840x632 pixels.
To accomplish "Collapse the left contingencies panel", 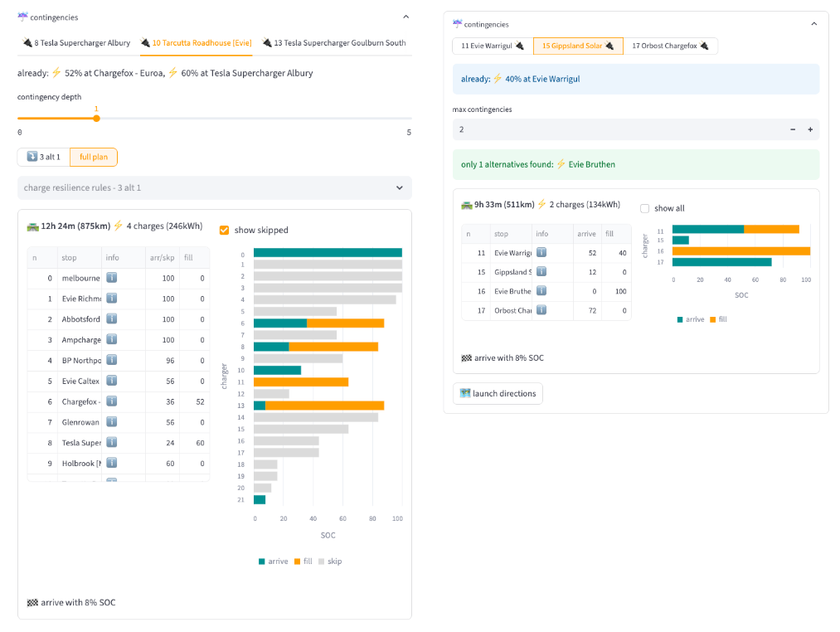I will pos(405,17).
